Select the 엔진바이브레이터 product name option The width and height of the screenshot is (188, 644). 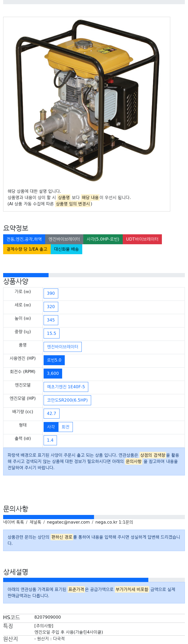63,347
